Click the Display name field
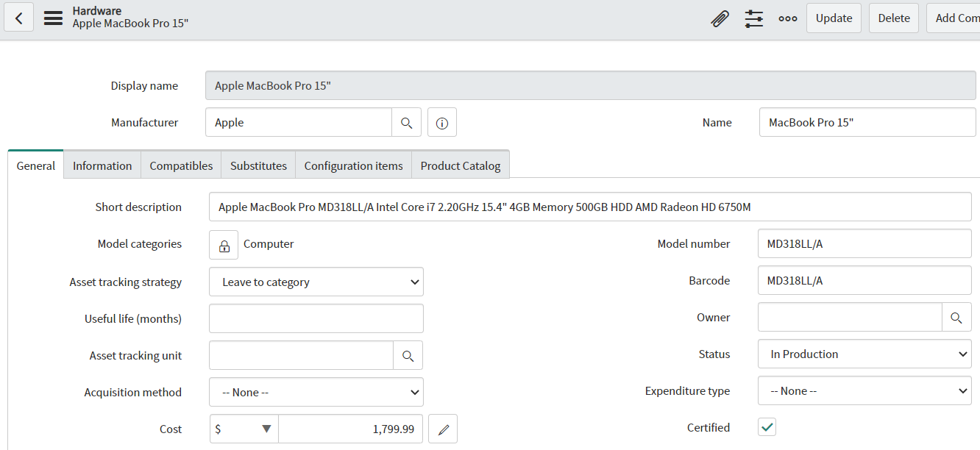This screenshot has height=450, width=980. (x=591, y=85)
